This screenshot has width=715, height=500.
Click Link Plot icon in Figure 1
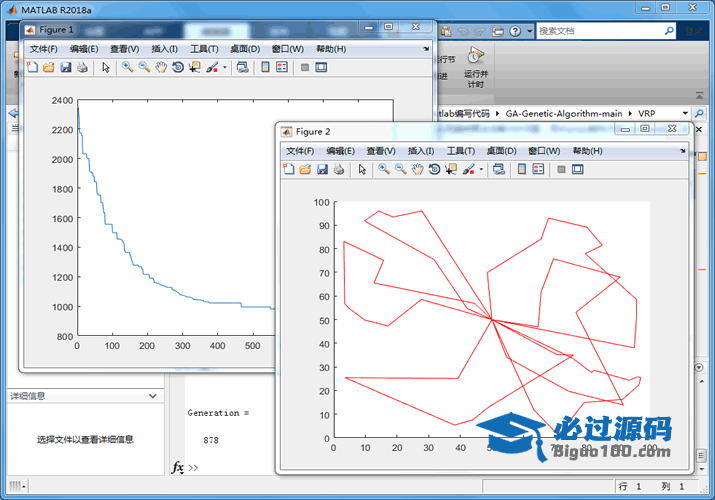[x=243, y=67]
